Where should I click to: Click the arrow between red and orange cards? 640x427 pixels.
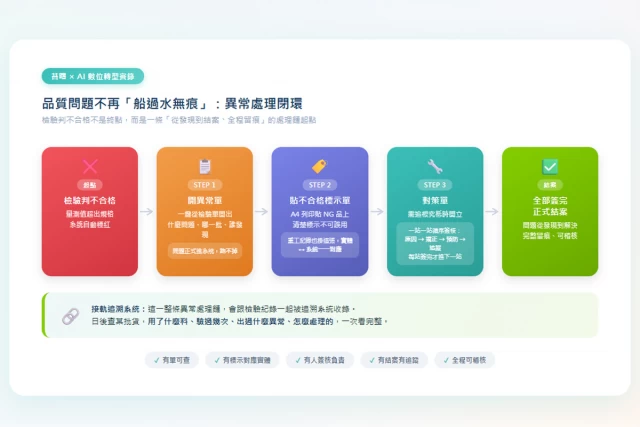coord(147,211)
